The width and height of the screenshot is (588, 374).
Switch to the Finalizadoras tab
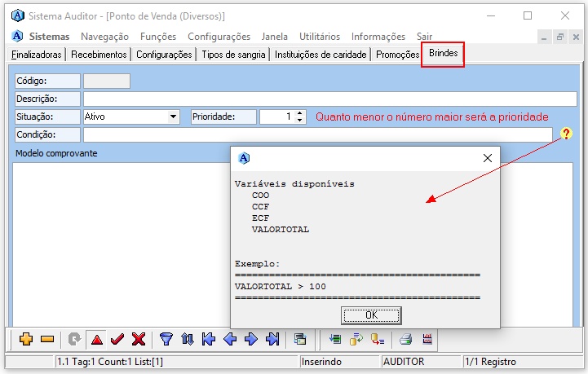coord(37,55)
